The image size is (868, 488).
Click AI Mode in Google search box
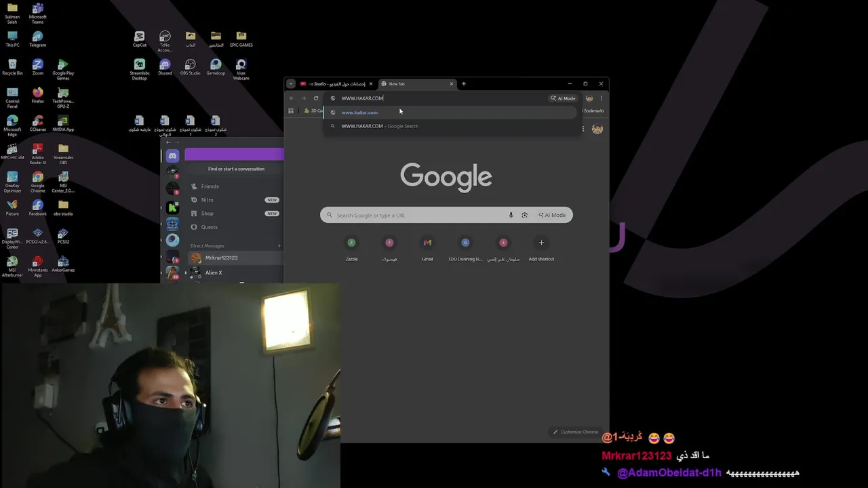click(x=552, y=215)
